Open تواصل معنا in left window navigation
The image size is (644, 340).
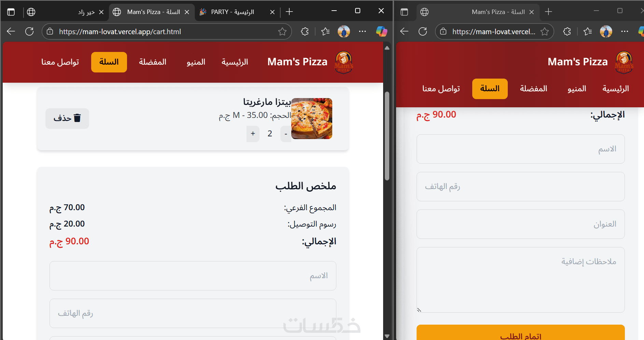click(x=60, y=62)
